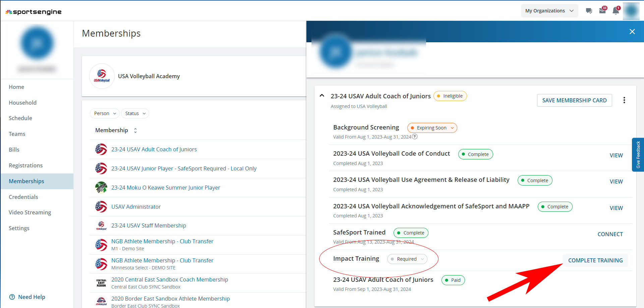The height and width of the screenshot is (308, 644).
Task: Collapse the 23-24 USAV Adult Coach section
Action: tap(322, 96)
